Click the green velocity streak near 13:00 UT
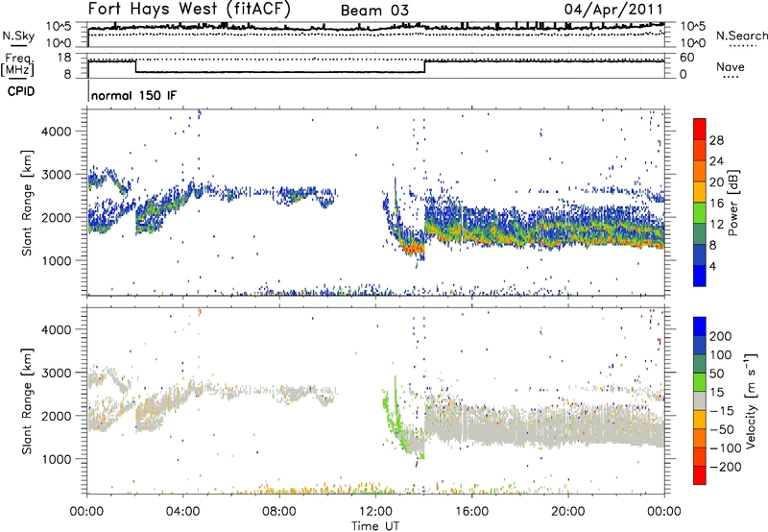The width and height of the screenshot is (768, 532). click(396, 412)
